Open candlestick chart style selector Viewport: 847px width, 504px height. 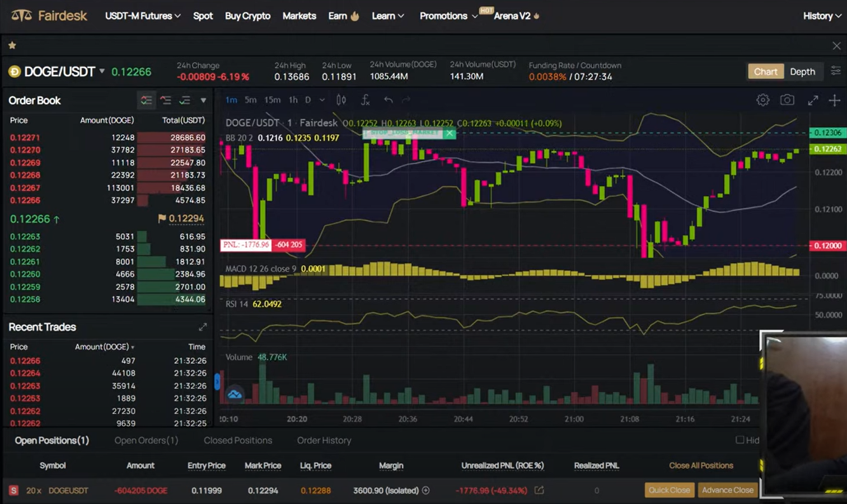(341, 100)
